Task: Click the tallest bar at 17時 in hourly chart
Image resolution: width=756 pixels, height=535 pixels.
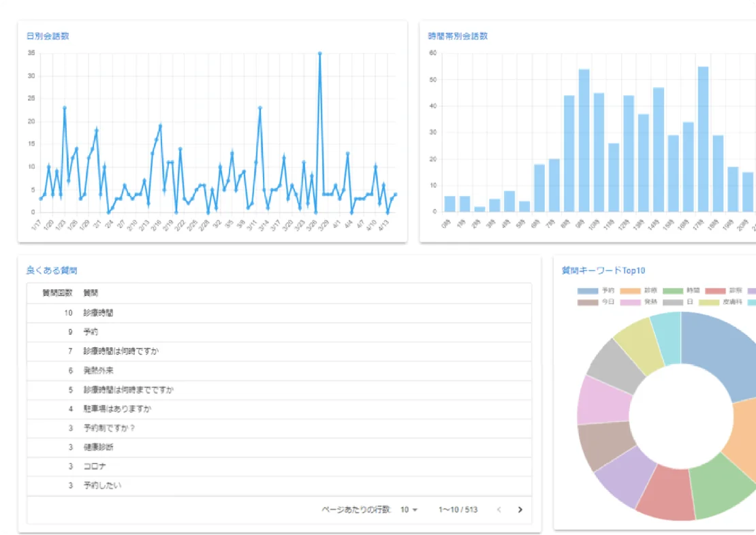Action: tap(704, 140)
